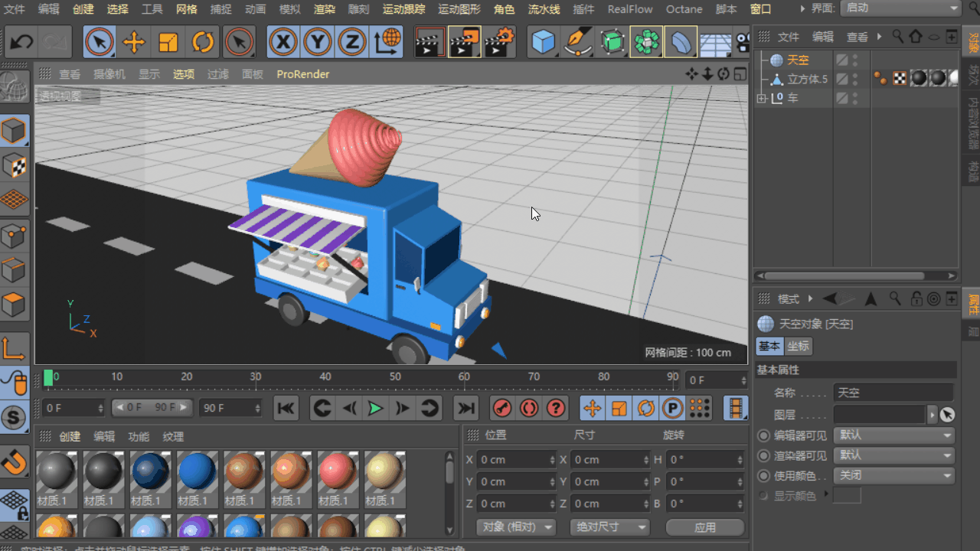Add a cube primitive from toolbar
The width and height of the screenshot is (980, 551).
543,42
